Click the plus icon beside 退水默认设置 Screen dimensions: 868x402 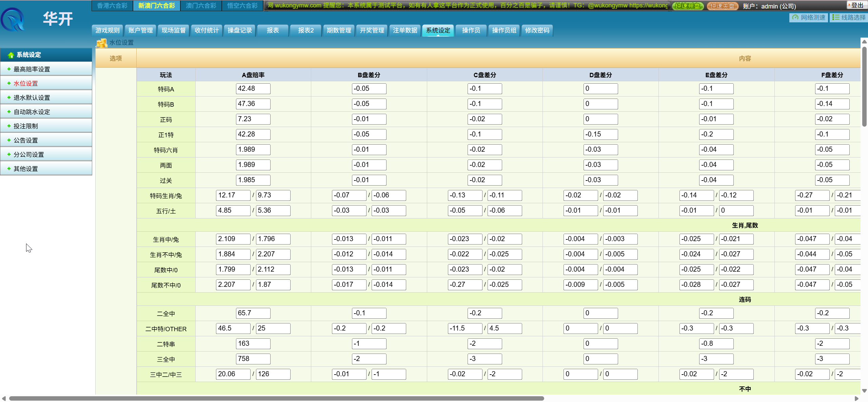tap(9, 98)
